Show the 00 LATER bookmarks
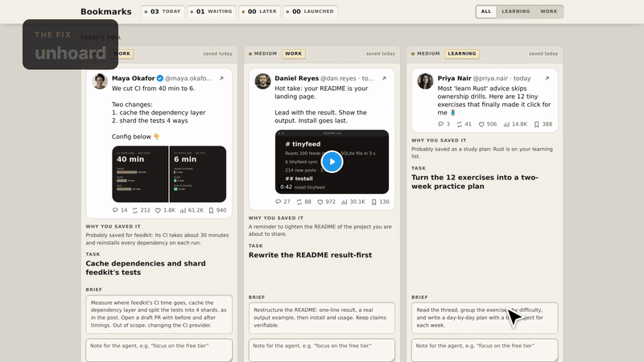The image size is (644, 362). [259, 11]
